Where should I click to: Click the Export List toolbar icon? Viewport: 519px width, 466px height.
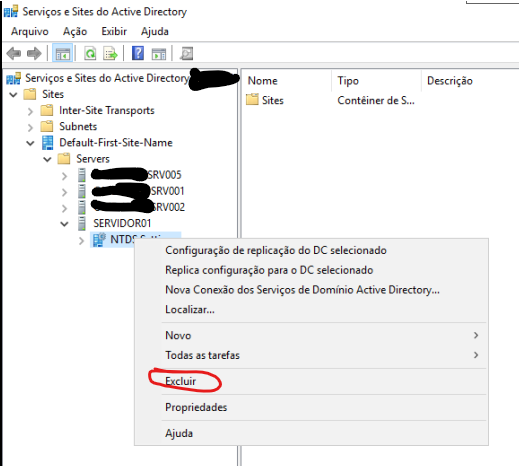[110, 53]
